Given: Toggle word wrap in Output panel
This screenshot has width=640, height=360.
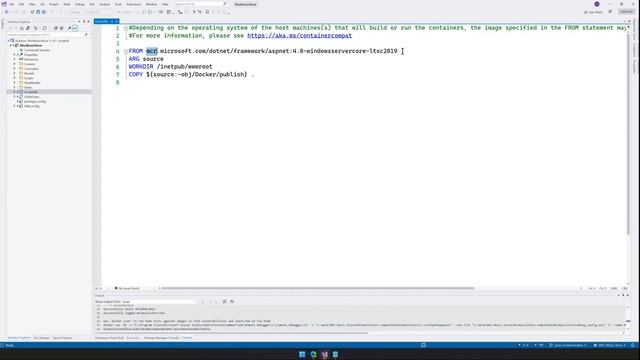Looking at the screenshot, I should click(x=232, y=302).
